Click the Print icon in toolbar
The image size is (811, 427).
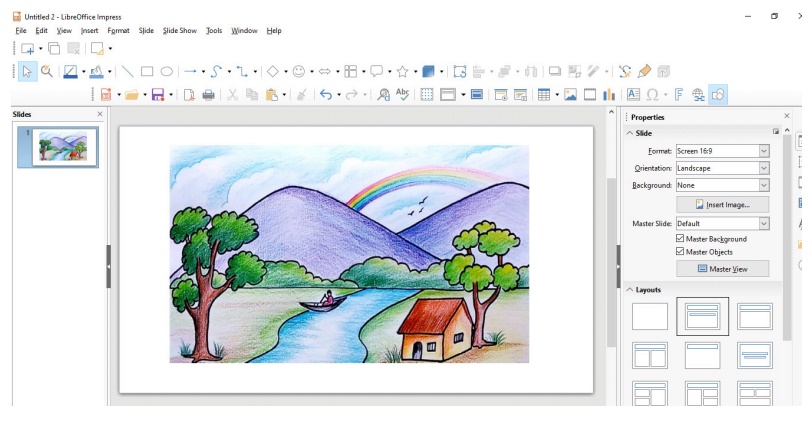(x=209, y=95)
